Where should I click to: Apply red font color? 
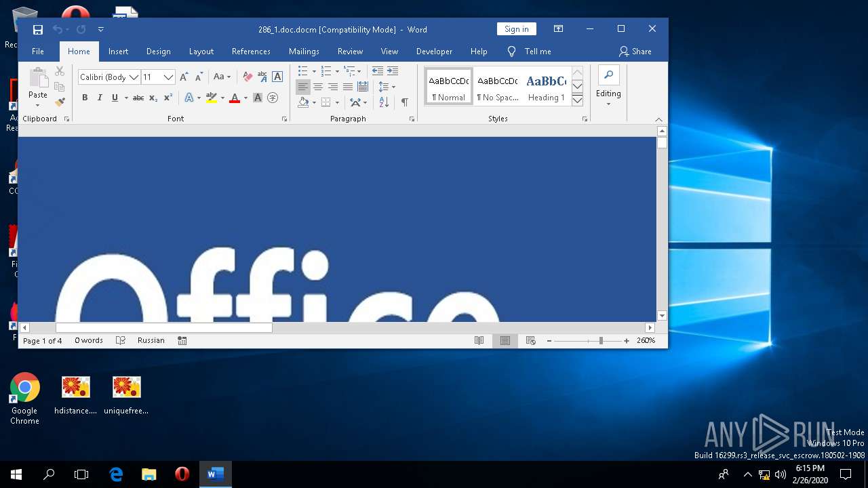tap(235, 98)
